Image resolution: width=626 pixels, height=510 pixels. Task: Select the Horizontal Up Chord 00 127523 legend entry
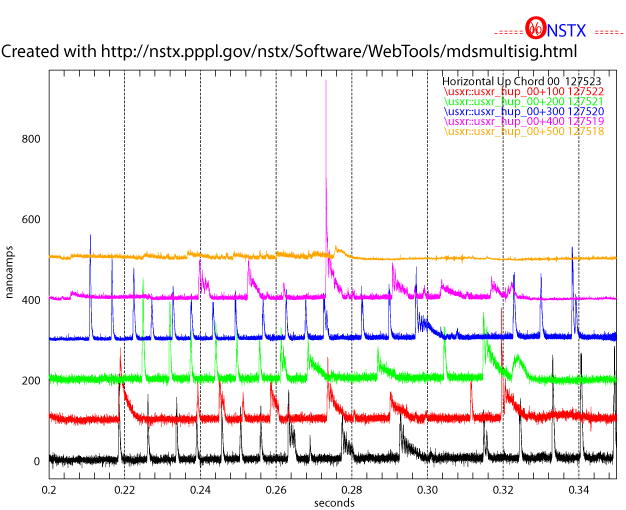point(522,81)
